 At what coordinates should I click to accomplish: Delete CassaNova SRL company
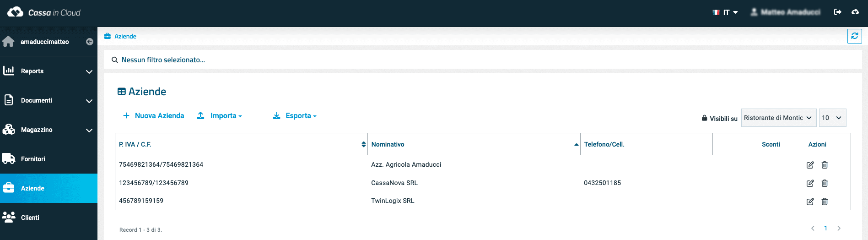825,183
